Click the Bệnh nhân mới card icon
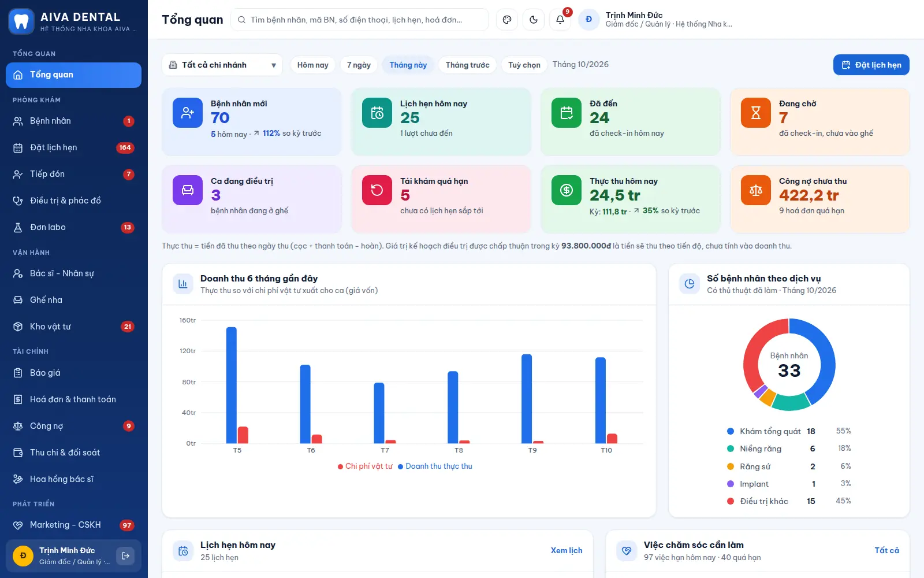This screenshot has height=578, width=924. coord(188,113)
